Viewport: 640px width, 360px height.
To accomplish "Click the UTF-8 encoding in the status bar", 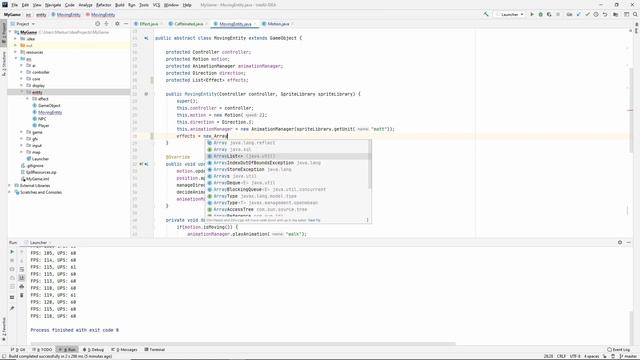I will point(575,356).
